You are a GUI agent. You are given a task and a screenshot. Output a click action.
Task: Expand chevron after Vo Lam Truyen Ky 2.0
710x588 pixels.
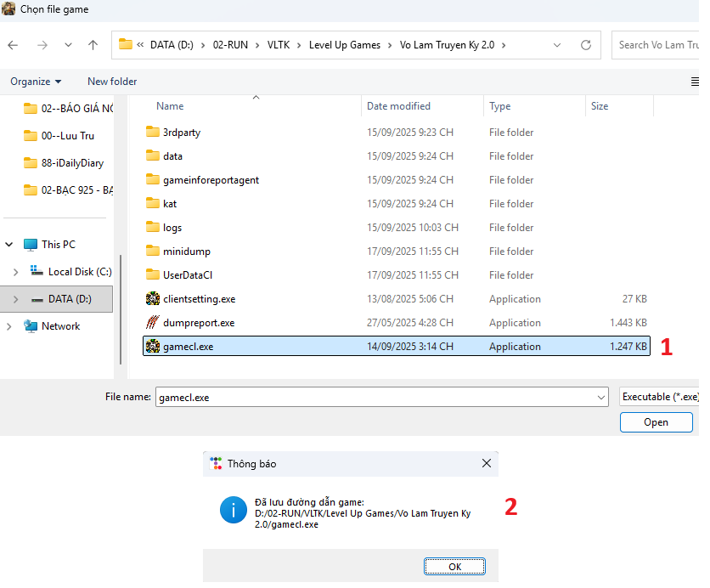coord(504,45)
